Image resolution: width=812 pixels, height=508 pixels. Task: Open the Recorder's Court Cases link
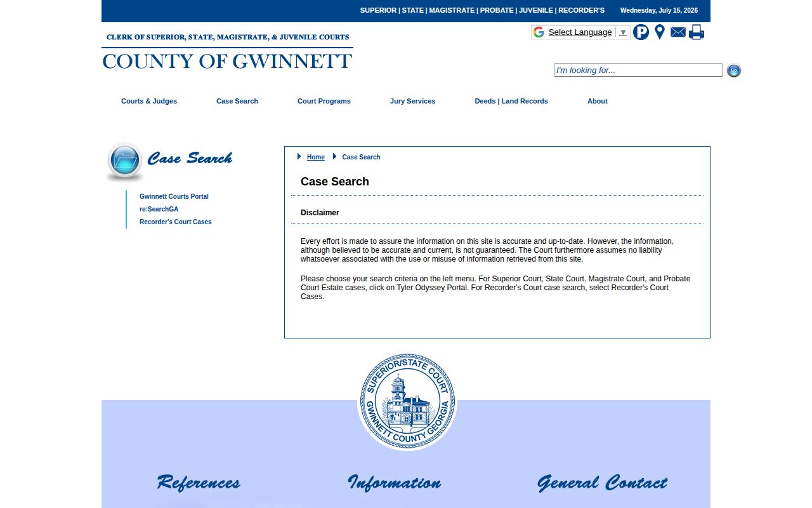pos(176,222)
